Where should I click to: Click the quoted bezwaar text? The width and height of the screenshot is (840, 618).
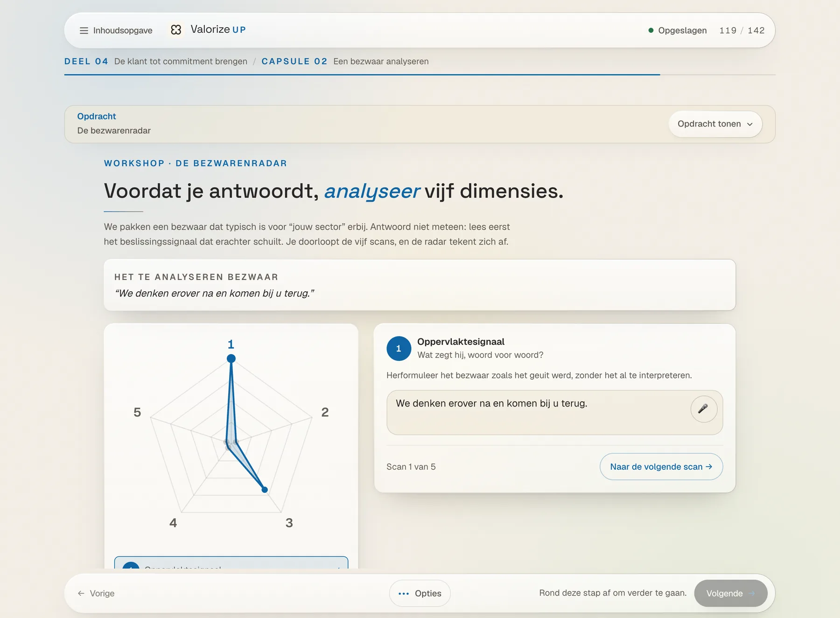pyautogui.click(x=215, y=293)
